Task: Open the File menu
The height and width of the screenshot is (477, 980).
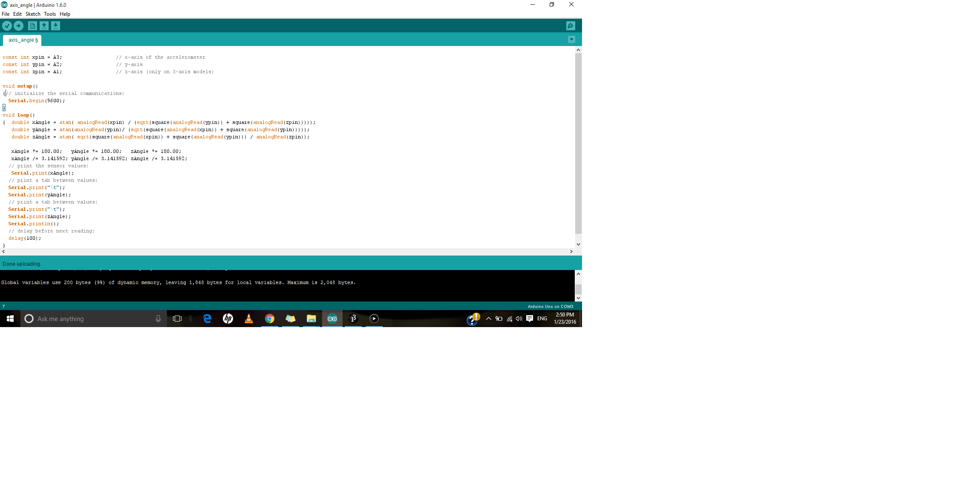Action: [x=6, y=14]
